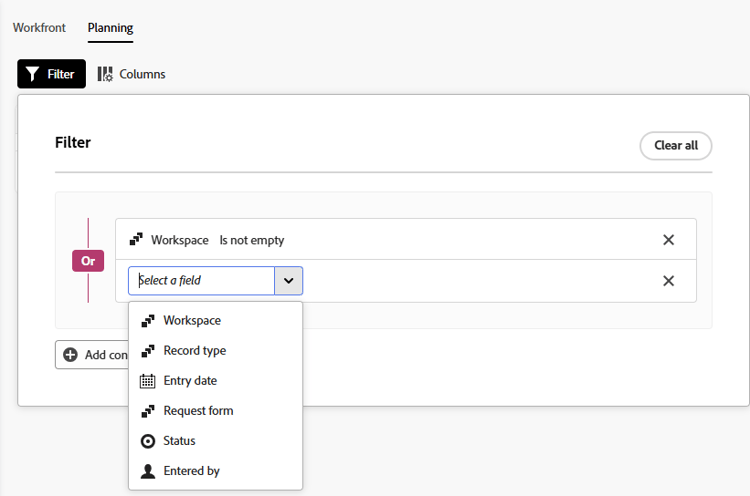This screenshot has height=496, width=750.
Task: Click the Workspace icon in the condition row
Action: pos(136,240)
